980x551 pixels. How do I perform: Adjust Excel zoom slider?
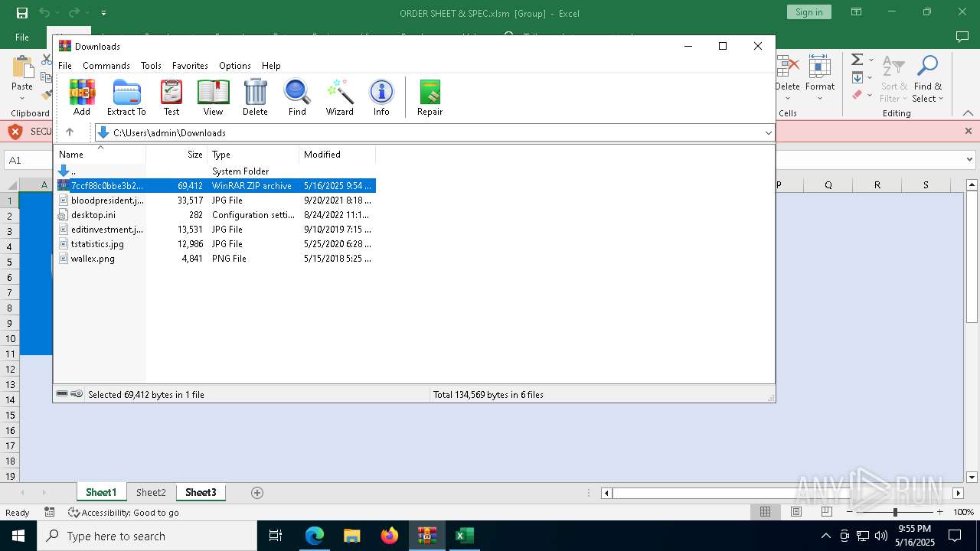[x=894, y=512]
